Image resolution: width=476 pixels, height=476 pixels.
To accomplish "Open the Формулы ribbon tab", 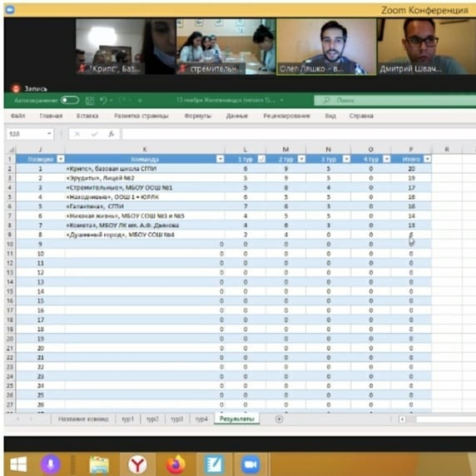I will [x=197, y=116].
